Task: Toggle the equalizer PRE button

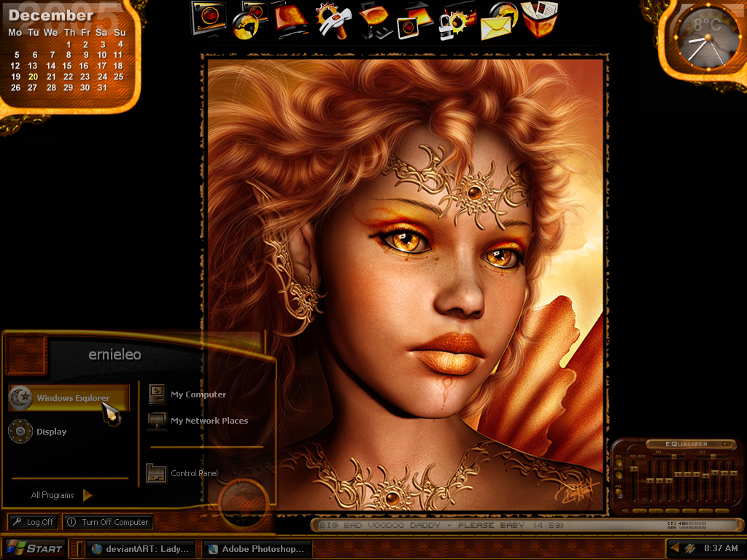Action: (x=619, y=492)
